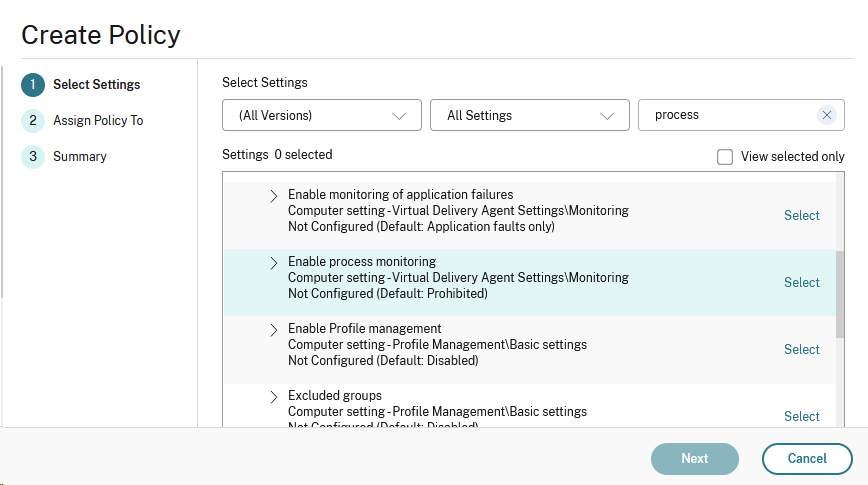Enable the View selected only checkbox
The image size is (868, 485).
point(725,157)
